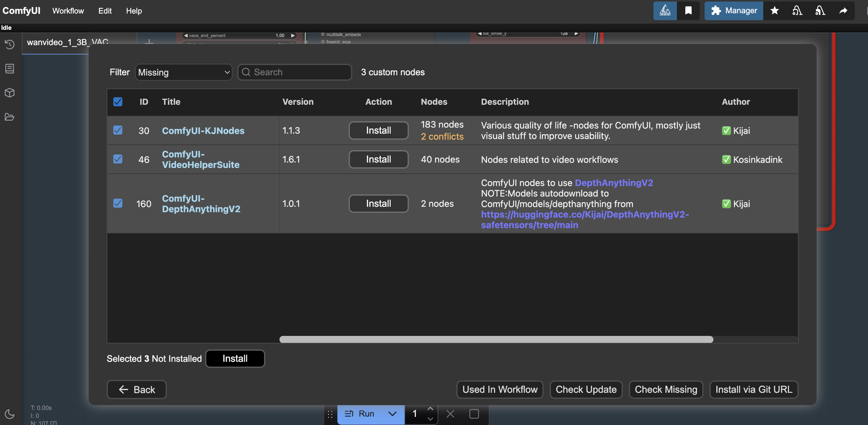Click the second memory free icon before share
The image size is (868, 425).
click(820, 11)
